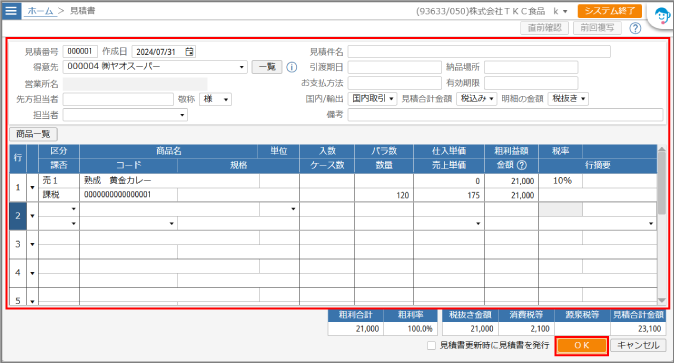Screen dimensions: 674x363
Task: Open the user dropdown next to k
Action: [565, 11]
